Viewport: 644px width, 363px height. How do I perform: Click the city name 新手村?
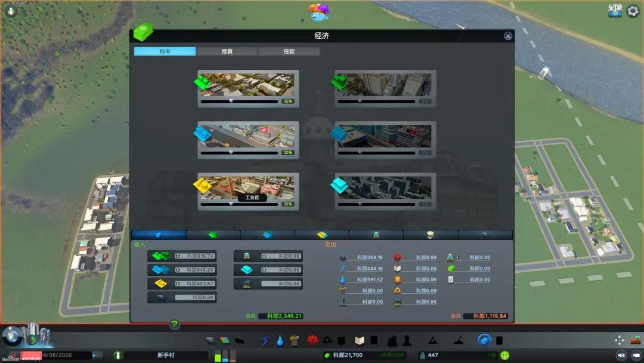coord(166,355)
